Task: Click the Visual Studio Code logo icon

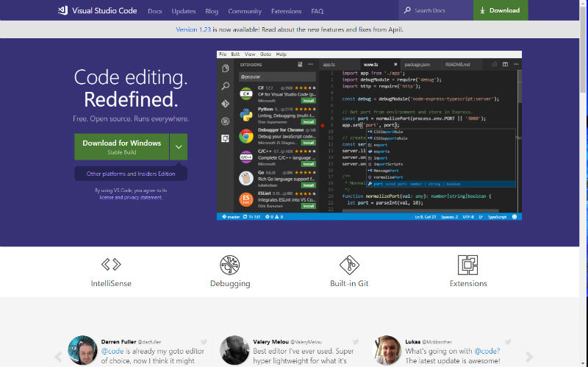Action: [x=63, y=10]
